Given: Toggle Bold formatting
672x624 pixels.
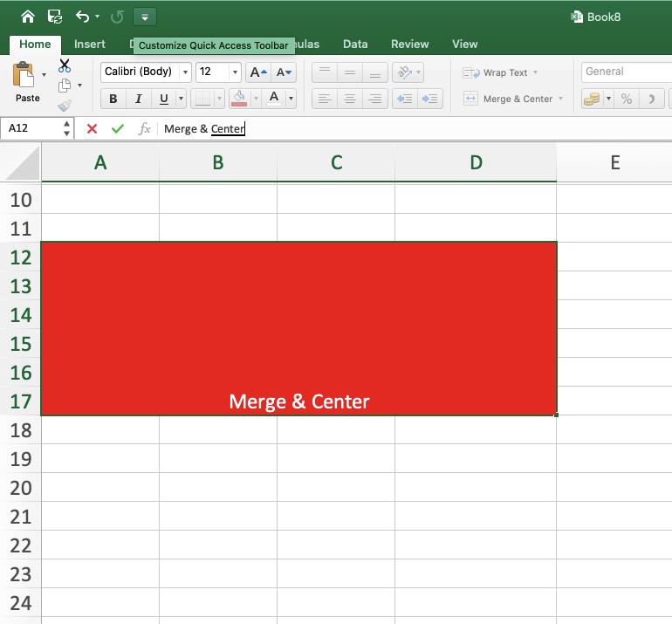Looking at the screenshot, I should tap(113, 99).
